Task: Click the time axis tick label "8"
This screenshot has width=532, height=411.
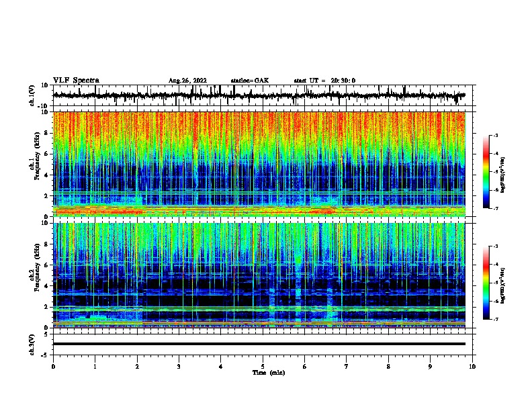Action: [x=388, y=367]
